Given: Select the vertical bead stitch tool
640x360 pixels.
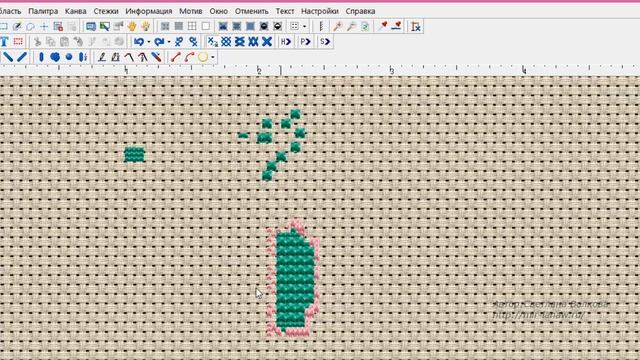Looking at the screenshot, I should (x=41, y=57).
